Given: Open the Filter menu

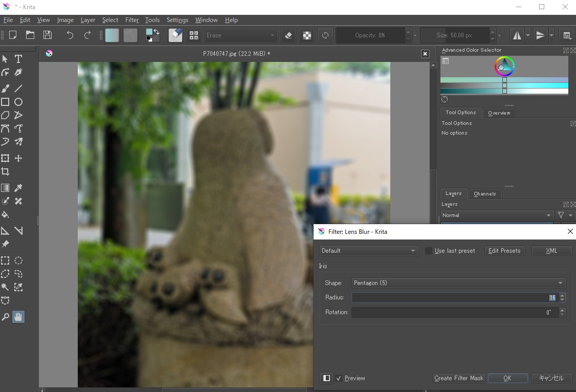Looking at the screenshot, I should [132, 20].
